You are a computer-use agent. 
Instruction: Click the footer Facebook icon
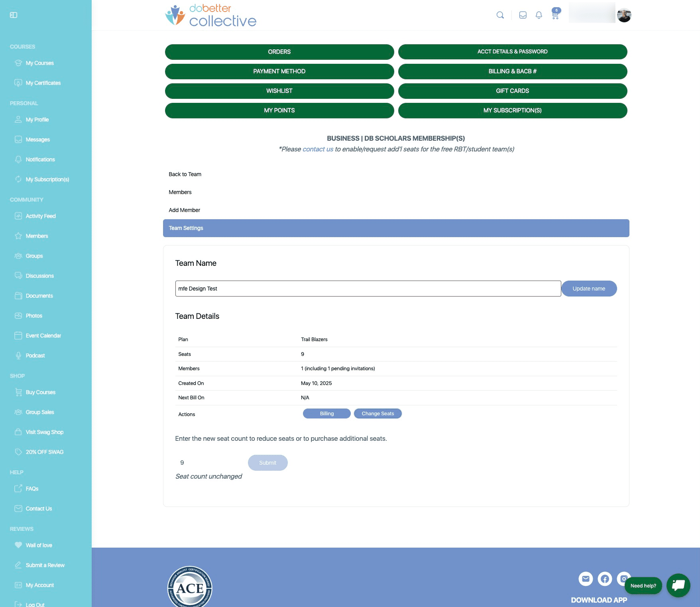point(605,579)
